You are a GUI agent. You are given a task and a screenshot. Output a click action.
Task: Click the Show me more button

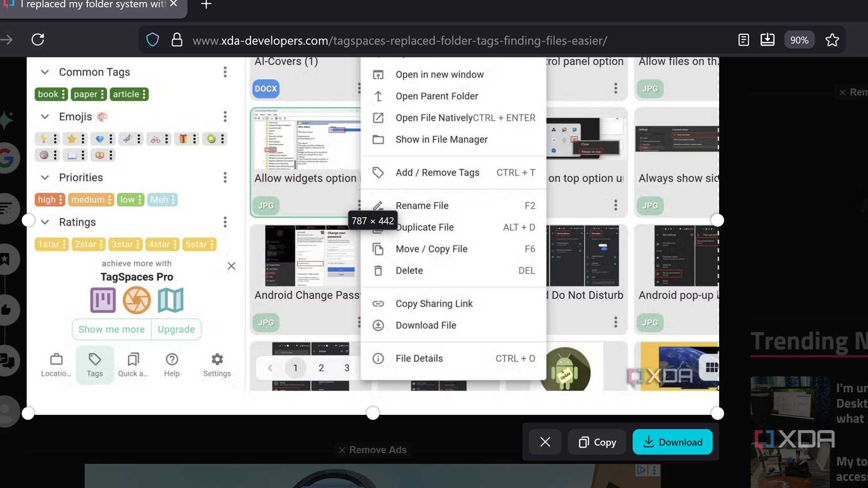(111, 329)
